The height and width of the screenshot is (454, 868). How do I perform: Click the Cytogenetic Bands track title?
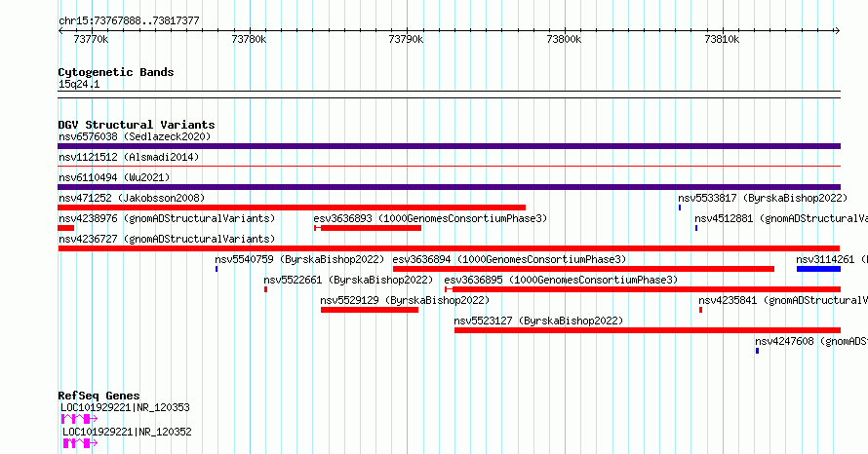pos(116,72)
